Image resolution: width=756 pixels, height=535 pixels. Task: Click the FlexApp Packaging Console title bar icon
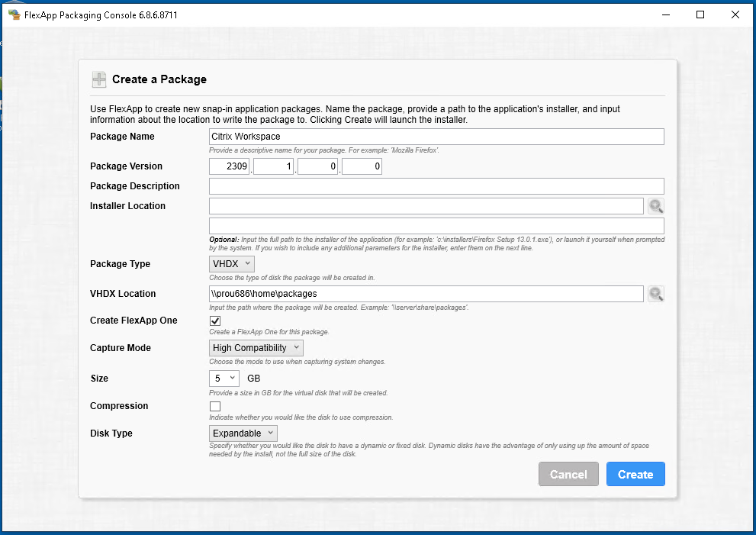coord(14,15)
